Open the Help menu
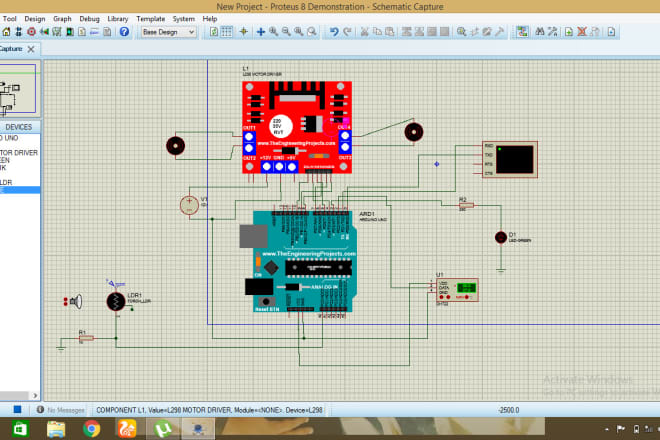 tap(210, 19)
